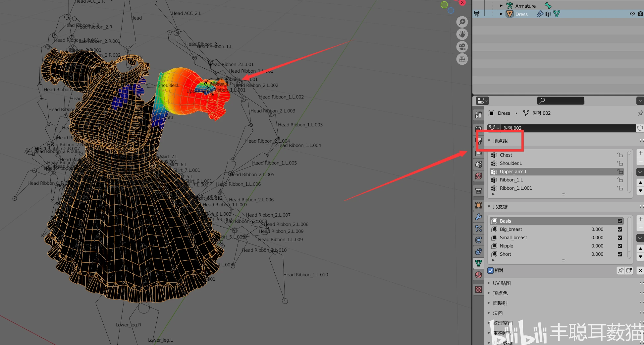Toggle the camera view icon
This screenshot has height=345, width=644.
pos(462,47)
